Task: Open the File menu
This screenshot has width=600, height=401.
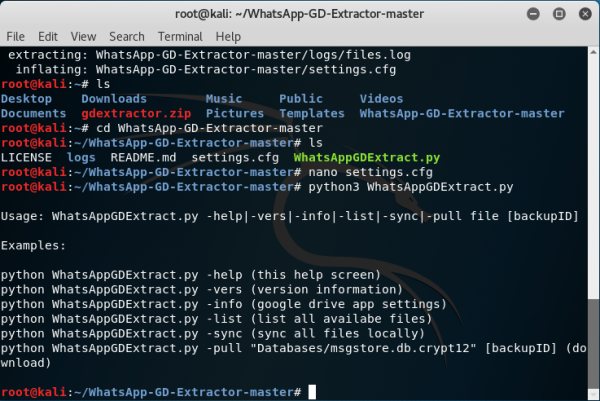Action: click(15, 37)
